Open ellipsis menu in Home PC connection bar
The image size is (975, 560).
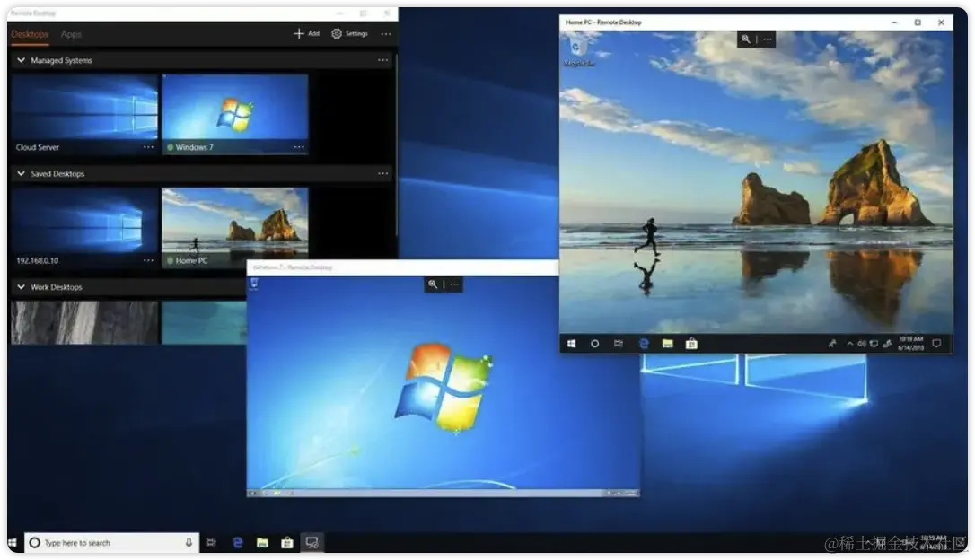coord(768,39)
